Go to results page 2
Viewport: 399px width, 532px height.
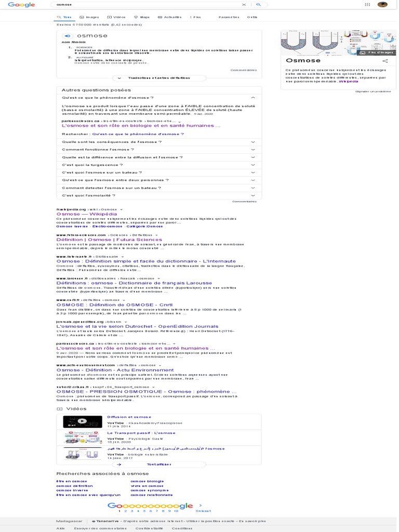point(126,511)
